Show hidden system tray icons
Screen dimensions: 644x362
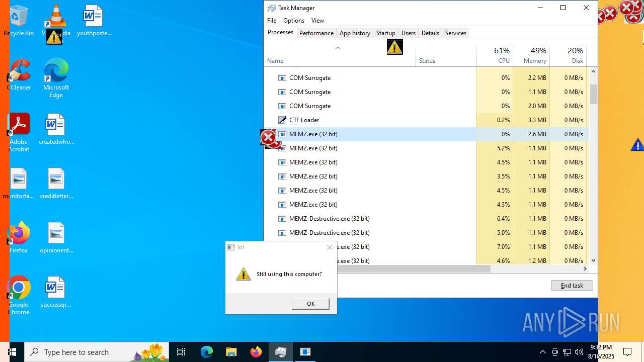pos(542,352)
